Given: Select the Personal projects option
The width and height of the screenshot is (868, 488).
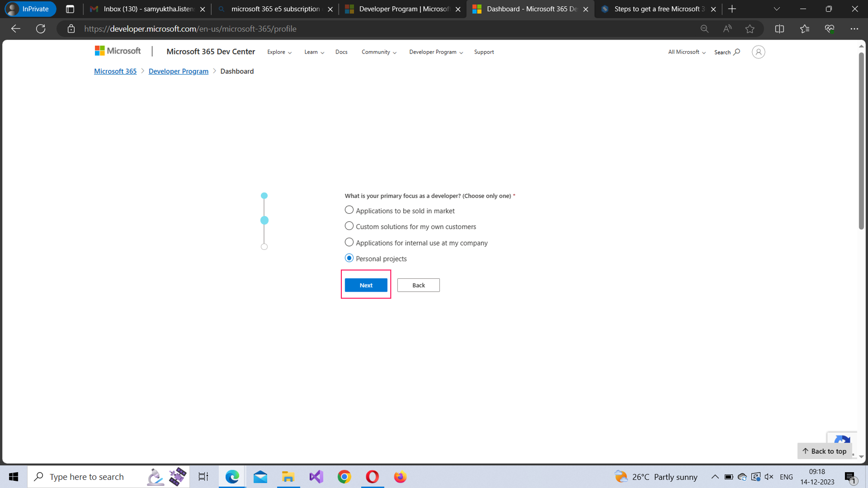Looking at the screenshot, I should coord(349,258).
